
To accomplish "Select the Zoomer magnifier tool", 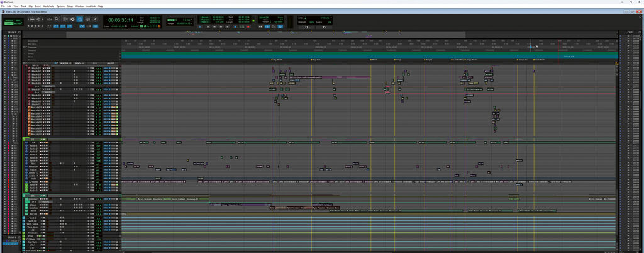I will pos(57,19).
